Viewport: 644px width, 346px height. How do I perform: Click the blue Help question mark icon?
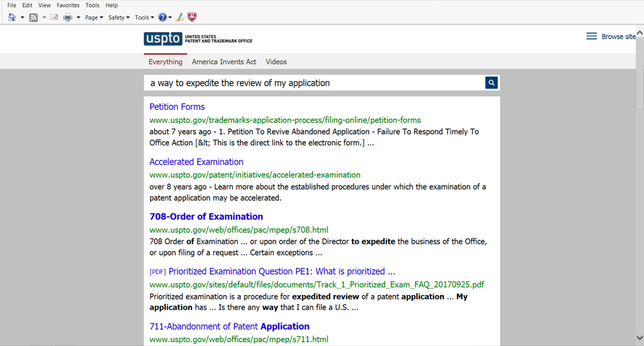coord(162,17)
